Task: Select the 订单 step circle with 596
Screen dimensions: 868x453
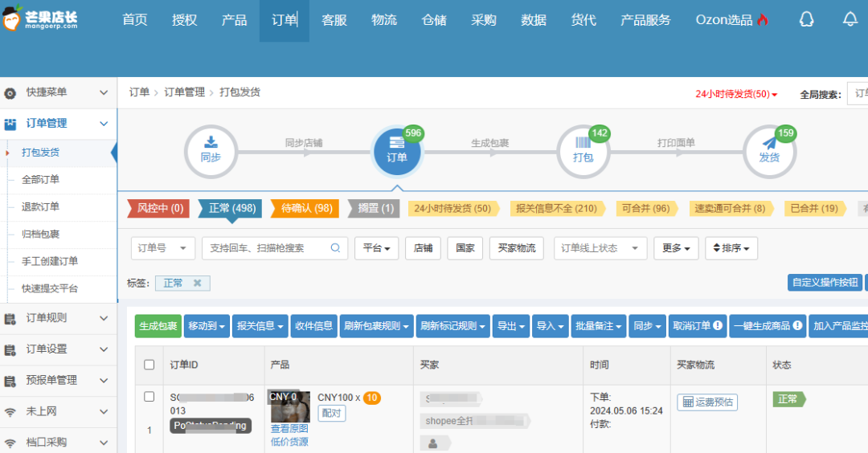Action: [397, 151]
